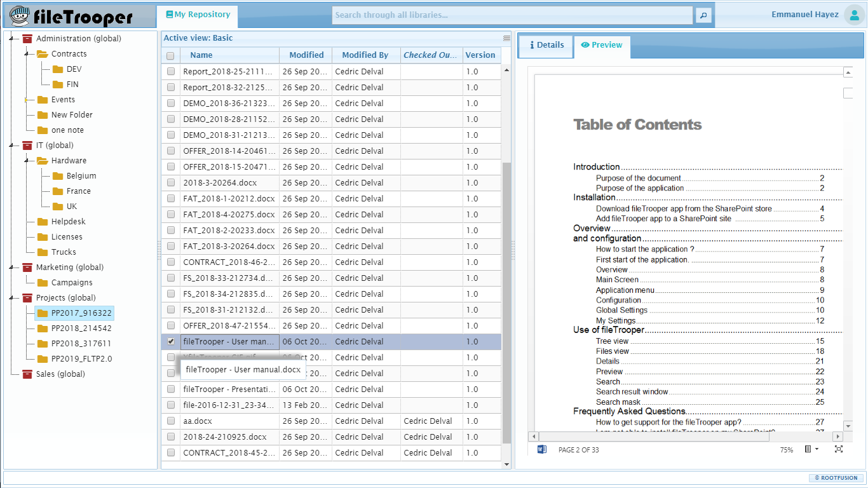Viewport: 868px width, 488px height.
Task: Click the preview scroll right arrow
Action: tap(838, 437)
